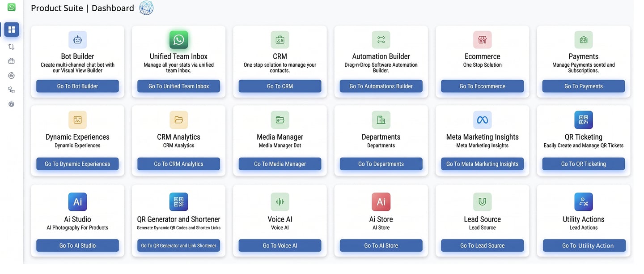Open Go To Payments button
This screenshot has height=274, width=644.
coord(584,86)
